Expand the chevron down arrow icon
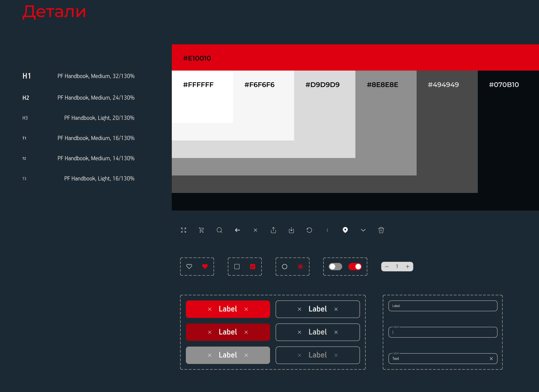 [x=363, y=230]
